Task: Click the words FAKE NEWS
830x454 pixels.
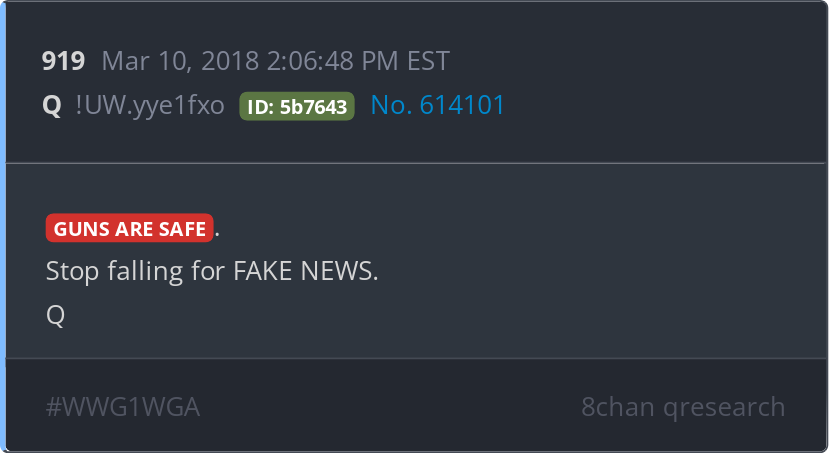Action: pos(306,271)
